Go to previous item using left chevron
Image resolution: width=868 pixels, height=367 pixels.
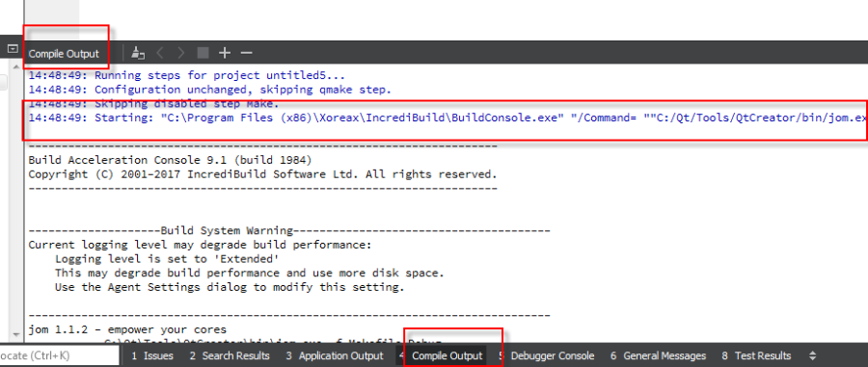160,53
